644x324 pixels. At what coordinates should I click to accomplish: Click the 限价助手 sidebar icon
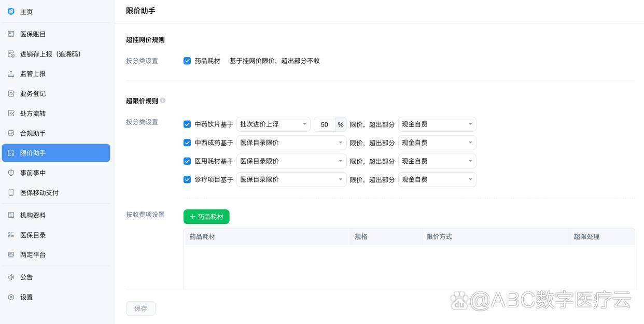[x=11, y=153]
